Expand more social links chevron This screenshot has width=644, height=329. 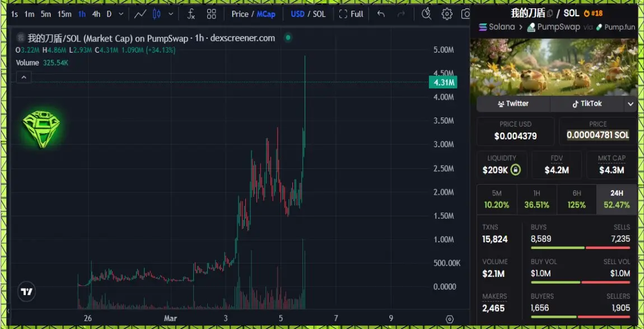point(631,104)
